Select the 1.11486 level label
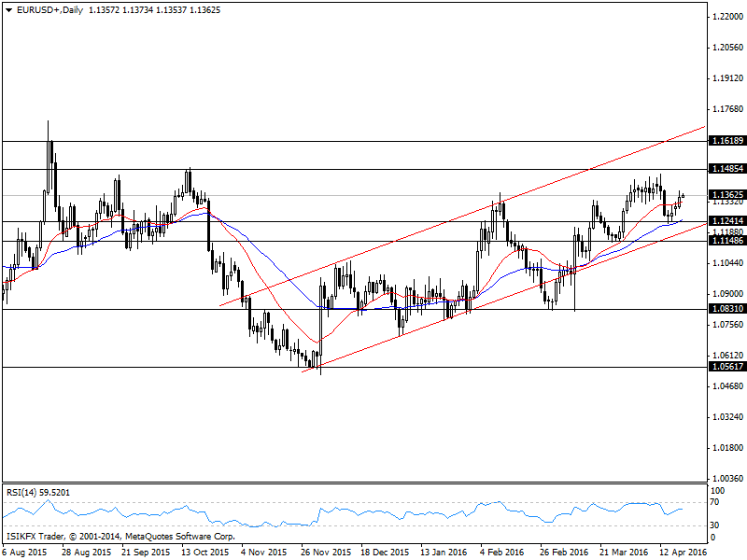The width and height of the screenshot is (747, 560). click(x=727, y=241)
